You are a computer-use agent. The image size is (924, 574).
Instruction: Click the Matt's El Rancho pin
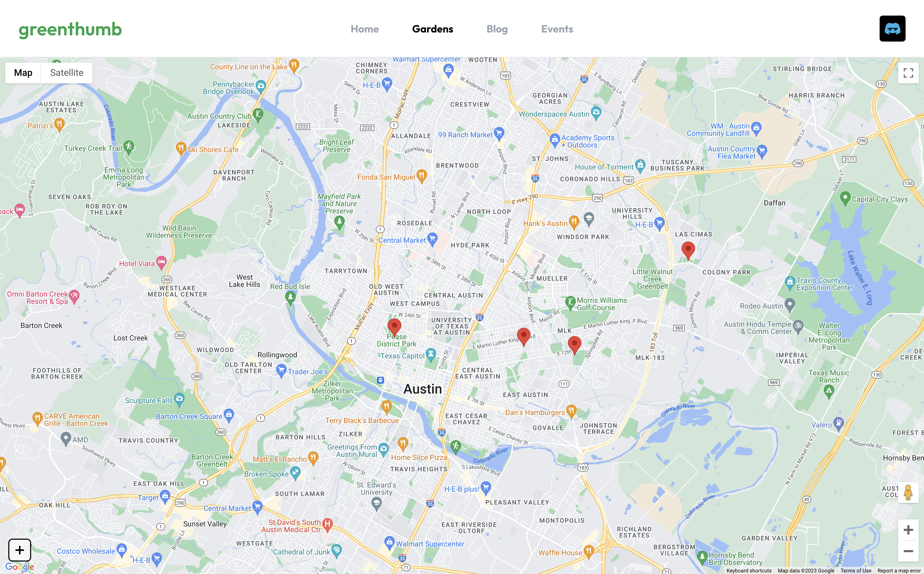(313, 459)
